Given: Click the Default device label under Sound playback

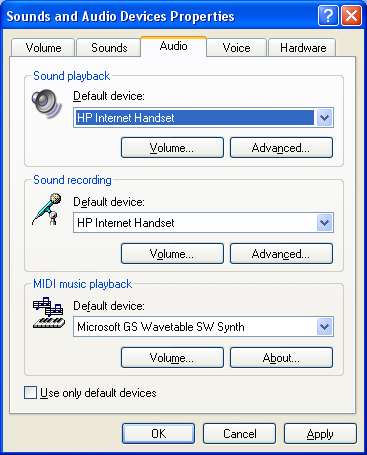Looking at the screenshot, I should pyautogui.click(x=109, y=96).
